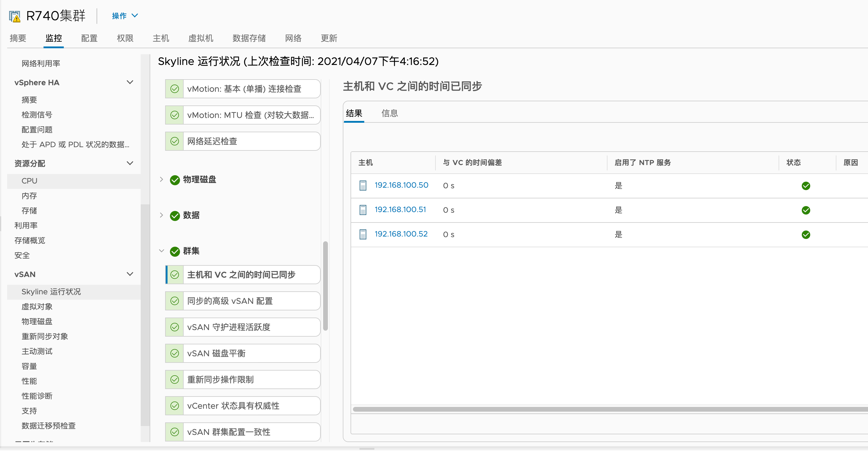868x451 pixels.
Task: Click green check icon next to 物理磁盘
Action: tap(175, 180)
